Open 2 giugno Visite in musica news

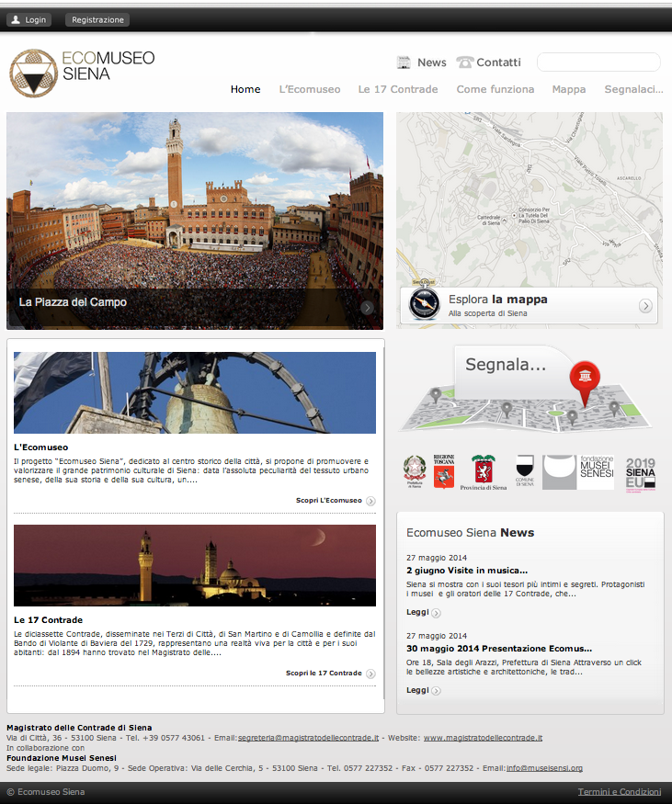tap(467, 571)
